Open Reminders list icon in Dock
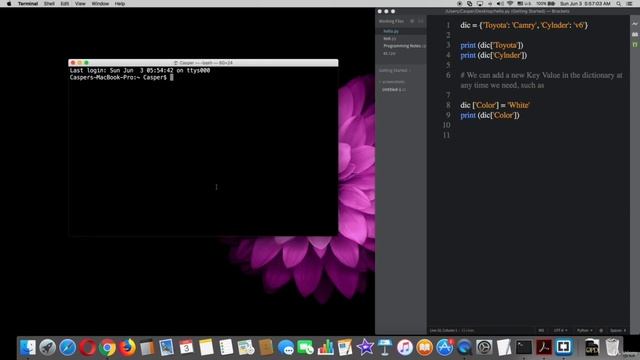The height and width of the screenshot is (360, 640). tap(226, 347)
